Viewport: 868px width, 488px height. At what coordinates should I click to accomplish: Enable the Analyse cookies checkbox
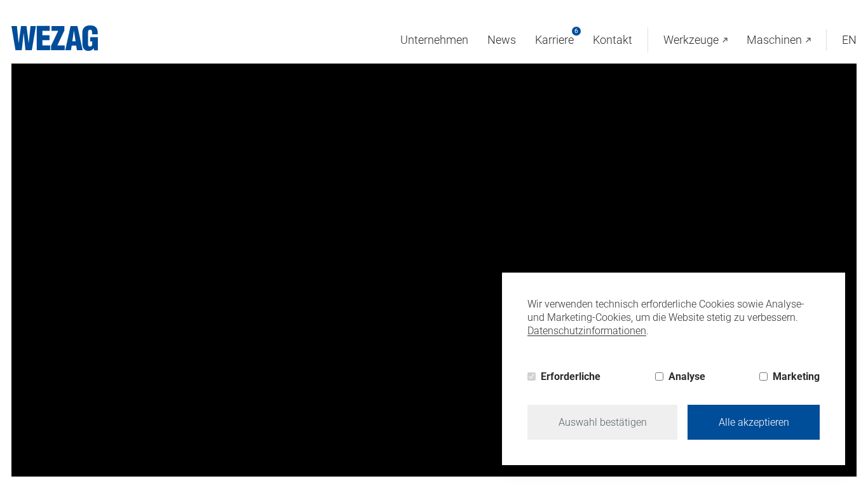[x=660, y=377]
